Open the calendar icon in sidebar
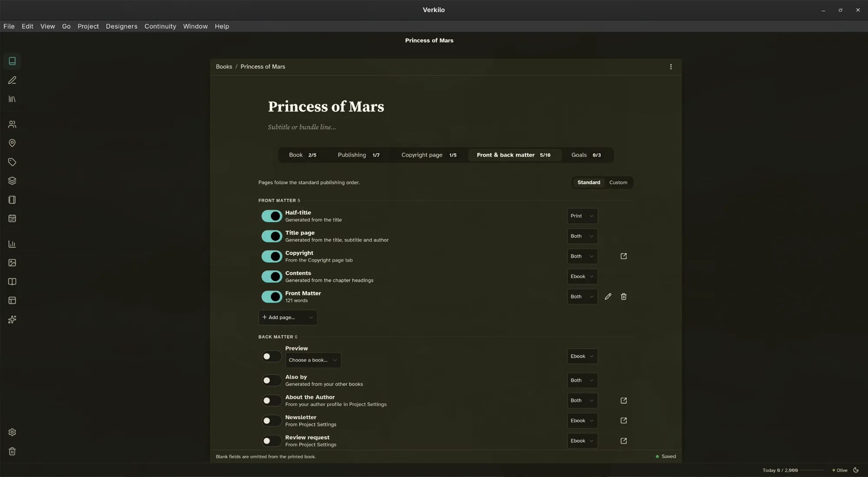The image size is (868, 477). point(12,219)
